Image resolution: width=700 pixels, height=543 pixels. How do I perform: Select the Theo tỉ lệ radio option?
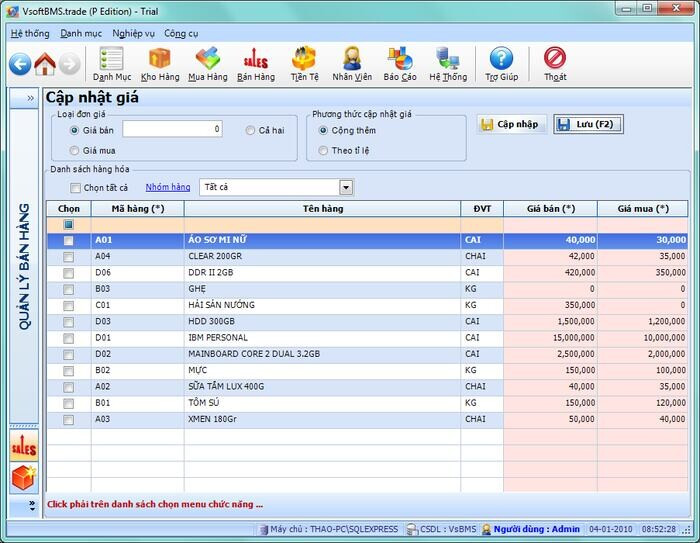(323, 151)
